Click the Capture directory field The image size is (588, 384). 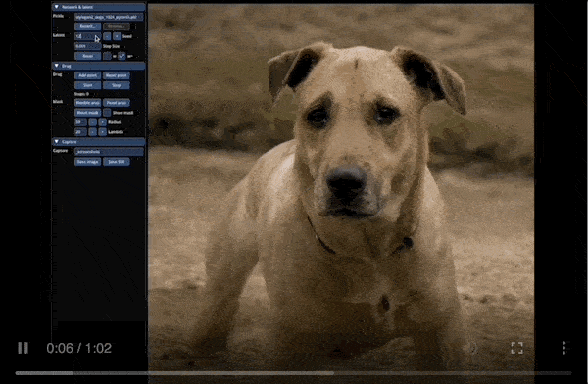(x=109, y=152)
